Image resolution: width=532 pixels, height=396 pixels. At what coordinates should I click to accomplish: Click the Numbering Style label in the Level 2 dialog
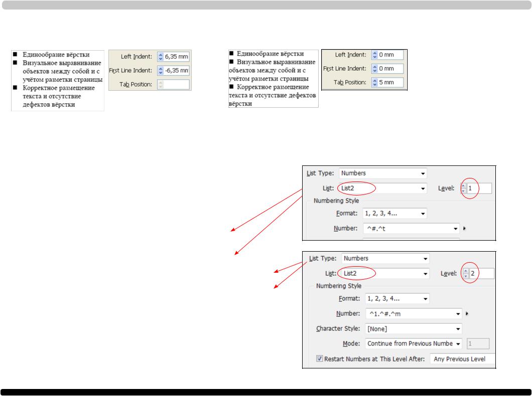click(x=339, y=286)
